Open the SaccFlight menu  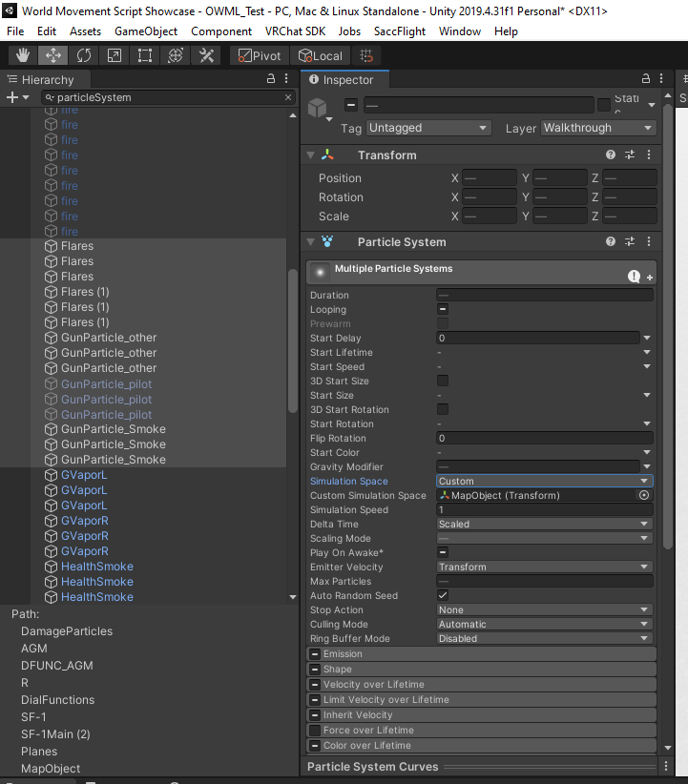pyautogui.click(x=399, y=31)
